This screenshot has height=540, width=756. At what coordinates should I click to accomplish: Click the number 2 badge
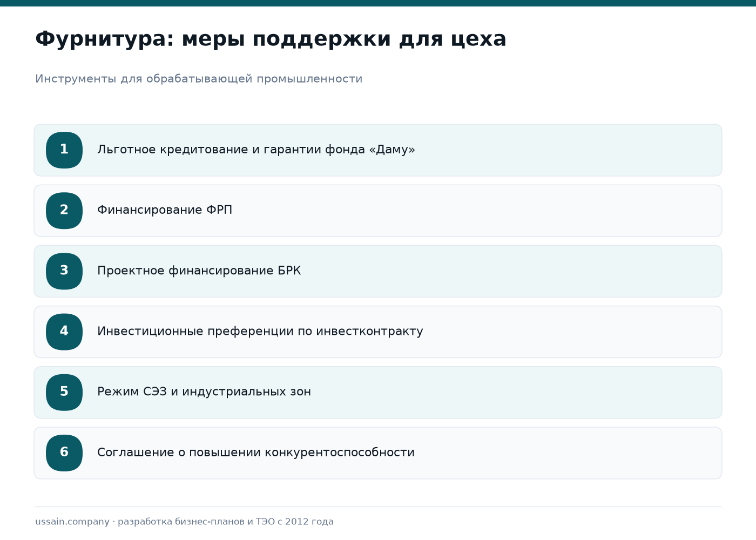[64, 211]
